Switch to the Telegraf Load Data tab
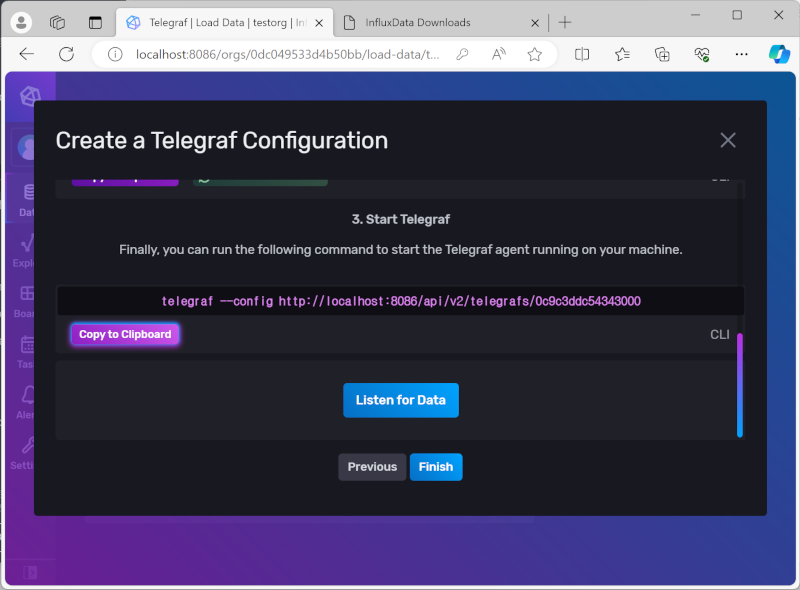Image resolution: width=800 pixels, height=590 pixels. click(x=224, y=22)
